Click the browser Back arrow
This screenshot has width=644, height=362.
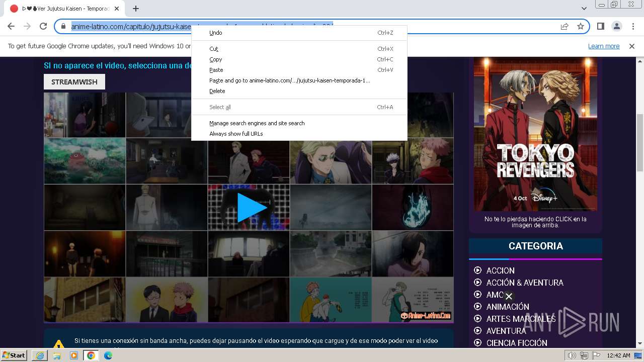coord(11,26)
